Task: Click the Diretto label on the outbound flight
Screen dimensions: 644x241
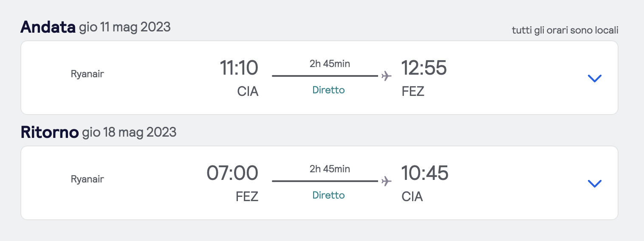Action: [x=328, y=90]
